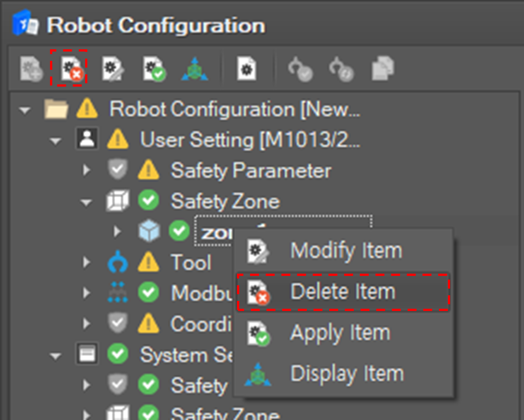Viewport: 524px width, 420px height.
Task: Click the Display Item toolbar icon
Action: 194,69
